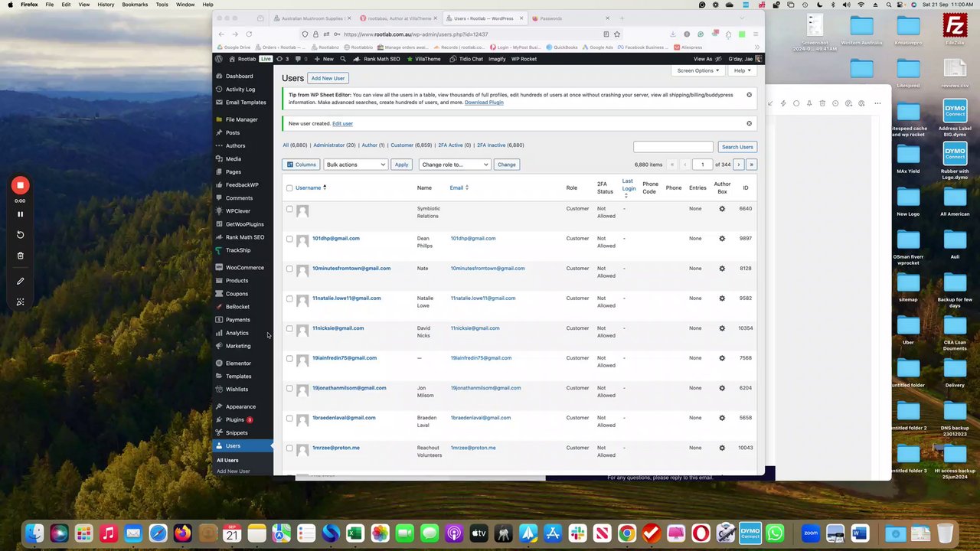The height and width of the screenshot is (551, 980).
Task: Select the pencil draw tool in the recorder bar
Action: point(20,281)
